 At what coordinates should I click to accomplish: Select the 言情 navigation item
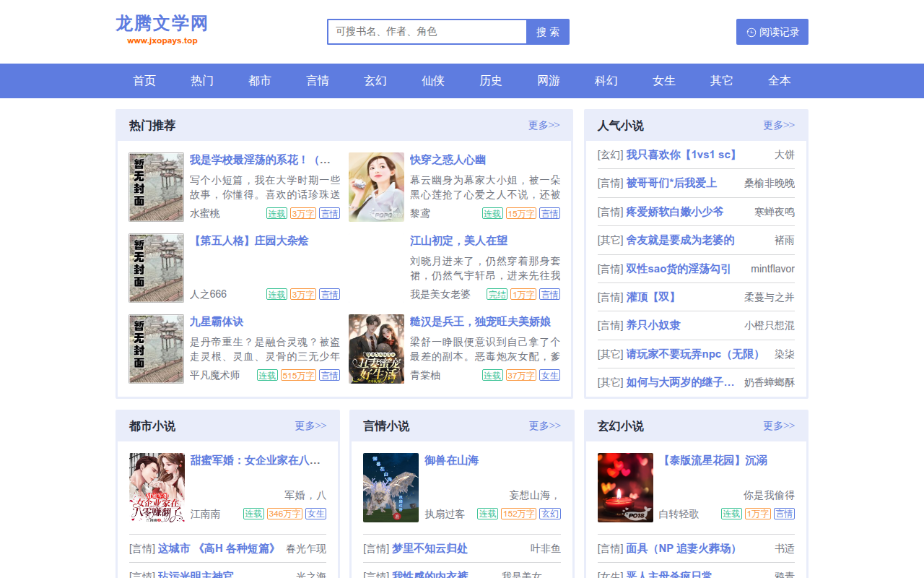tap(318, 81)
